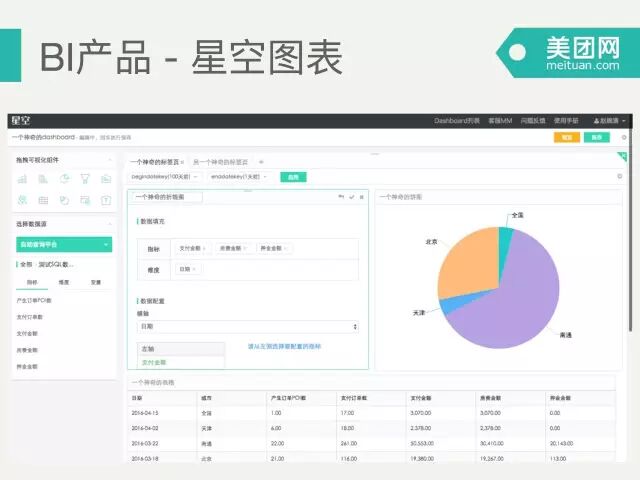Click the orange button in dashboard header
The height and width of the screenshot is (480, 640).
pos(567,138)
